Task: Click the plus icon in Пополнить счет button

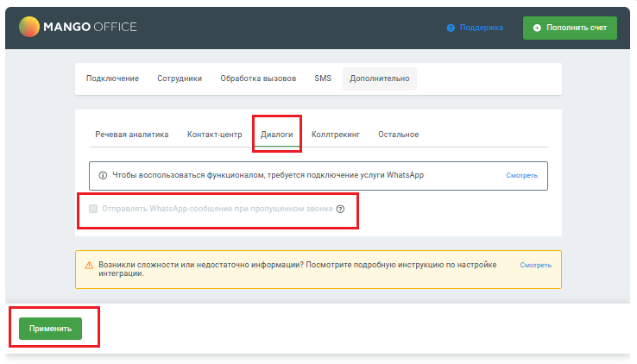Action: (x=537, y=28)
